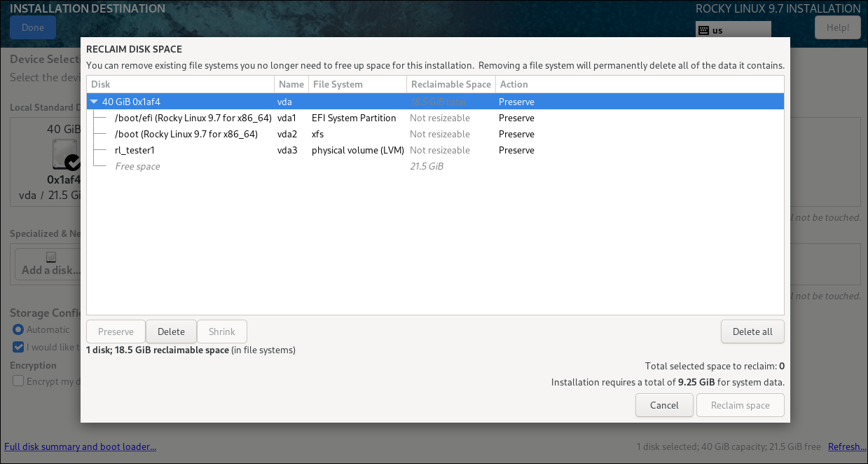Select the Free space row
Screen dimensions: 868x464
pyautogui.click(x=435, y=166)
